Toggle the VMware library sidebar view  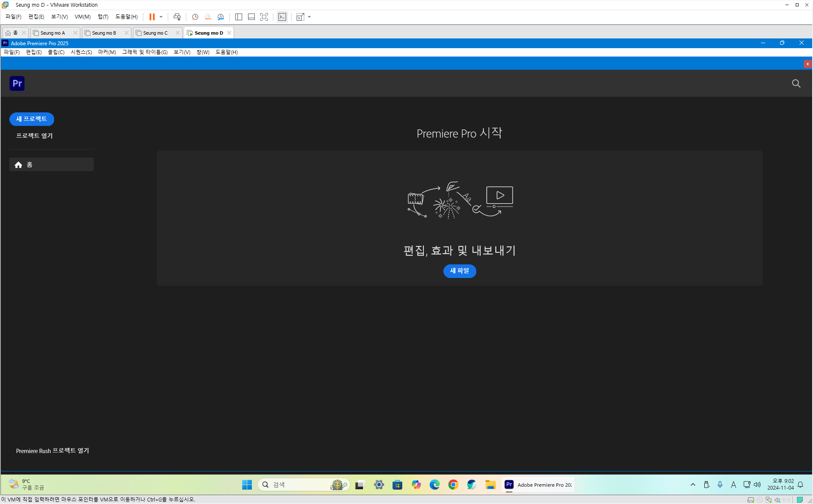(239, 17)
